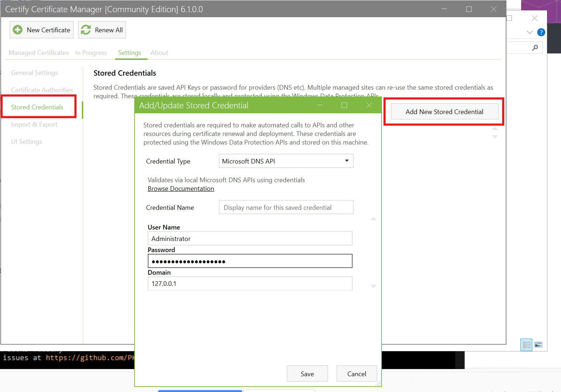Click the github.com link in terminal window
This screenshot has height=392, width=561.
pyautogui.click(x=90, y=358)
